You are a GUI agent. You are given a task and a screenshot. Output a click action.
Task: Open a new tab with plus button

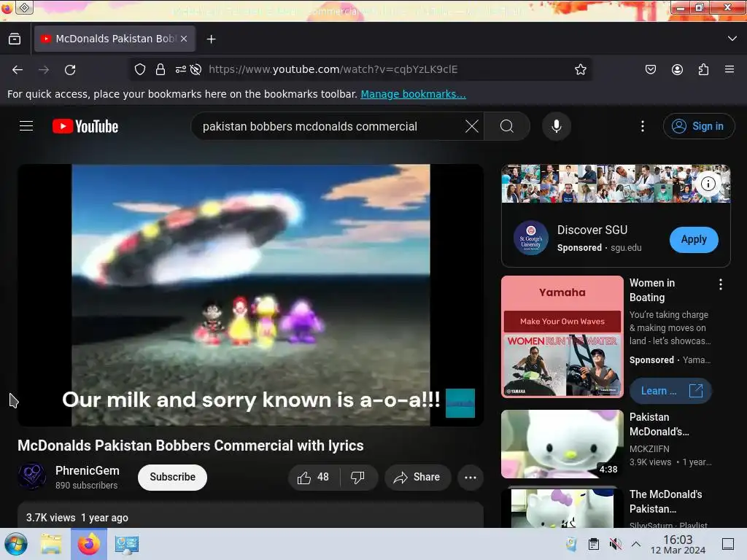[x=211, y=39]
